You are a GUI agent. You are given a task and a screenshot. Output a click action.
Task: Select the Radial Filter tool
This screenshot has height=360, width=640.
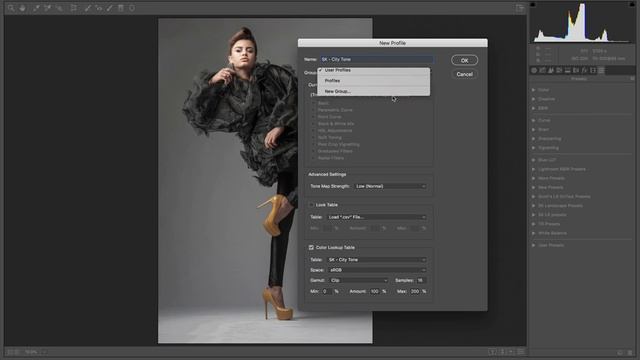click(x=132, y=8)
